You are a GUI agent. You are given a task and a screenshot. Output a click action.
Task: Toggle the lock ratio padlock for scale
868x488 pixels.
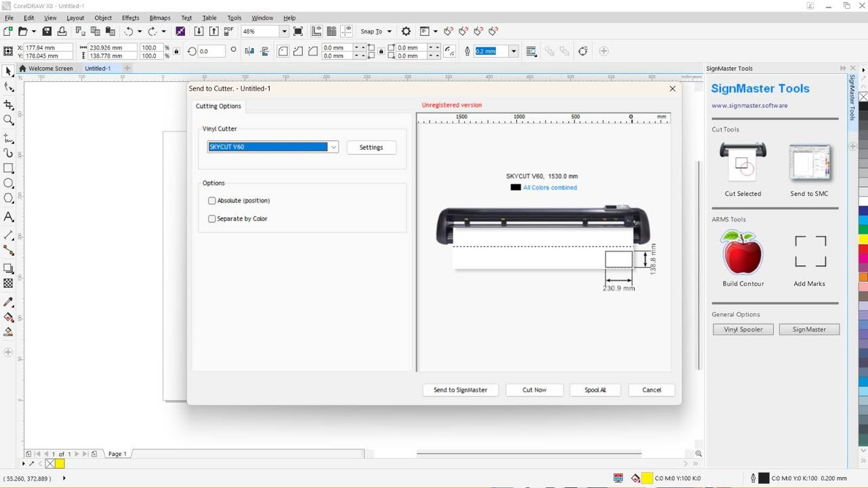176,52
